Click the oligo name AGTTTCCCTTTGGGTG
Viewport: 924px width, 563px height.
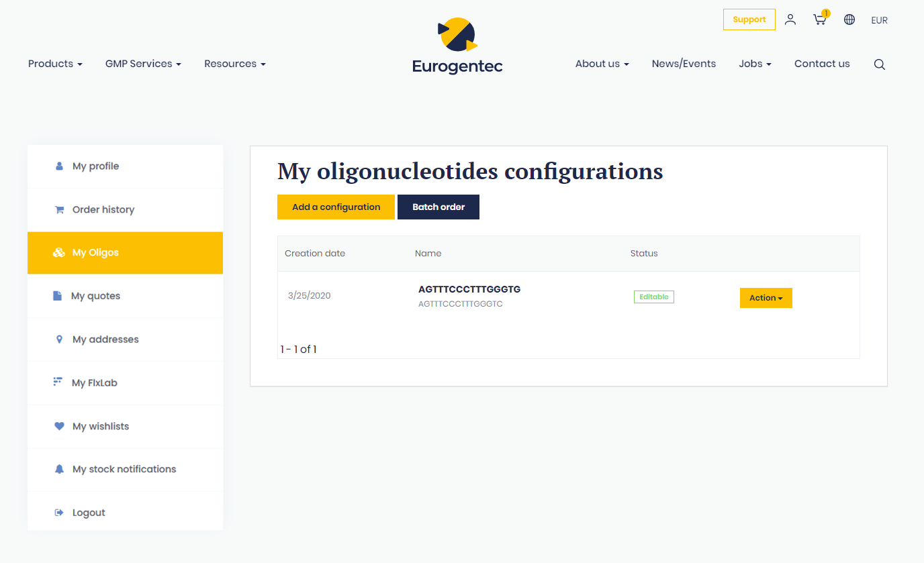coord(469,289)
